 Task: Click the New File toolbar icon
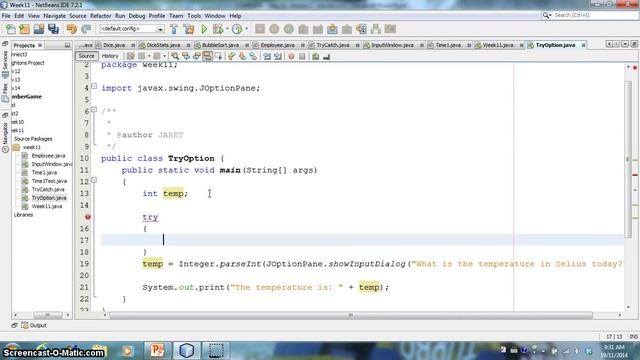point(11,29)
